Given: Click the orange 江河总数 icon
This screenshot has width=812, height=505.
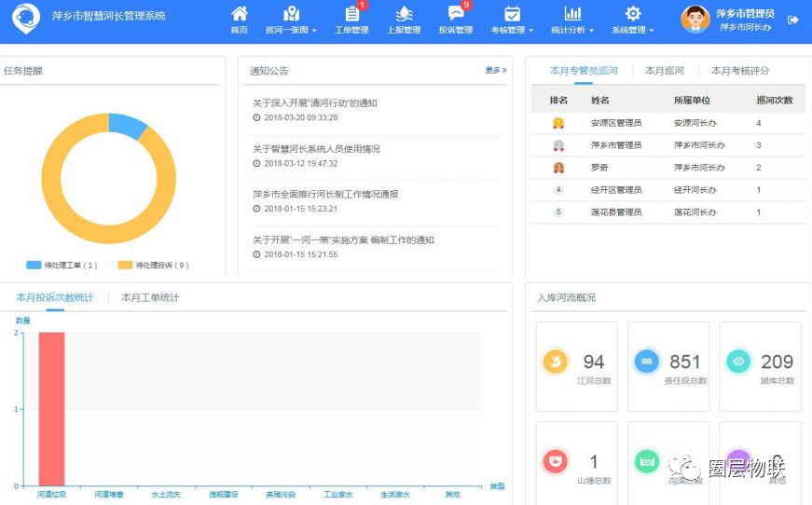Looking at the screenshot, I should [x=555, y=362].
